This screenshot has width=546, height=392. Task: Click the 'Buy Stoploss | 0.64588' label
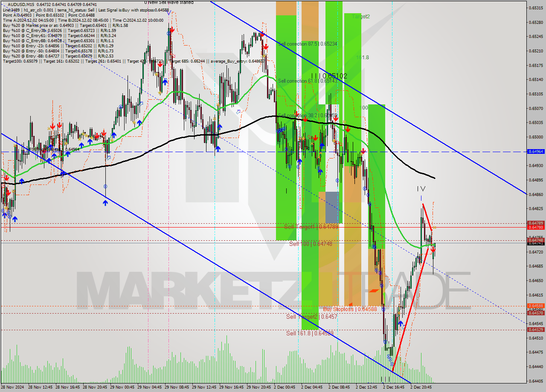pyautogui.click(x=350, y=309)
